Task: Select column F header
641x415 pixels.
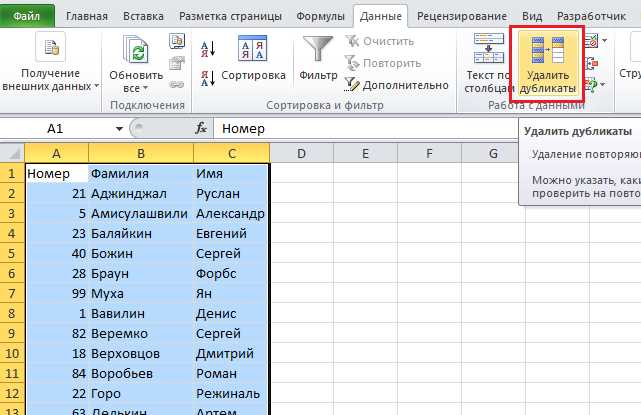Action: (429, 153)
